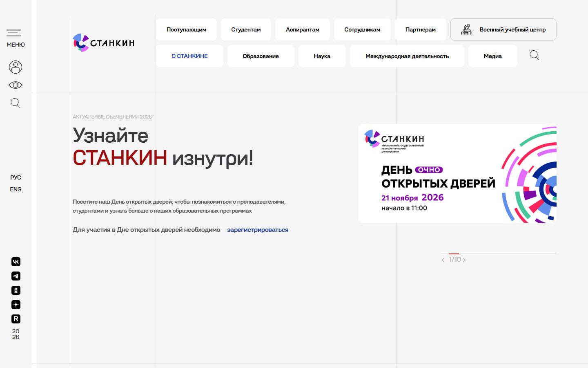
Task: Select the О СТАНКИНЕ tab
Action: (x=189, y=56)
